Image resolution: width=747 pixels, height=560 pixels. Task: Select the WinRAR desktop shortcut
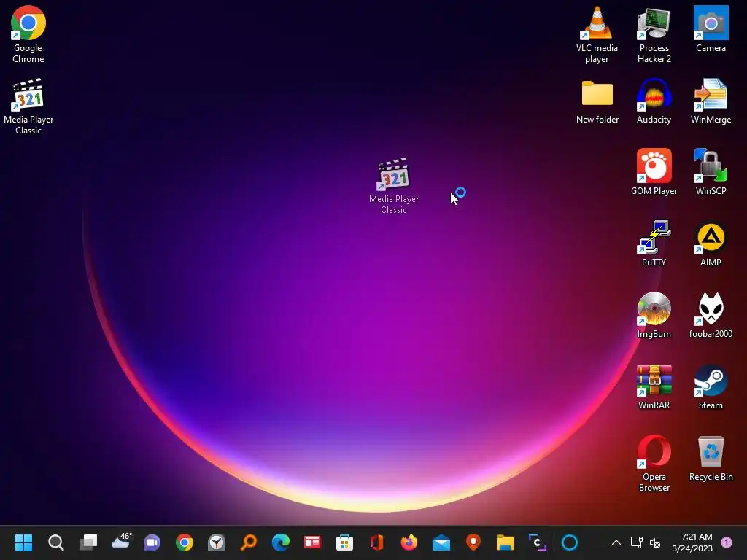[654, 386]
